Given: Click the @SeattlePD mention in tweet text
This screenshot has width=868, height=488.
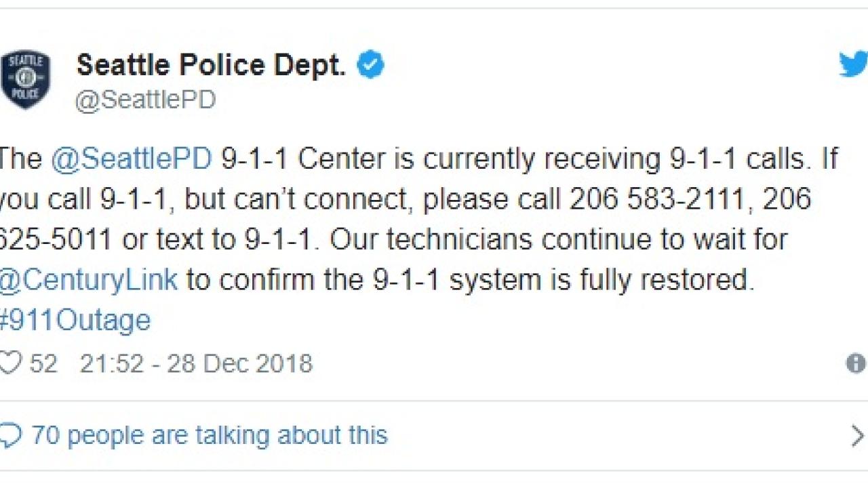Looking at the screenshot, I should pos(131,159).
